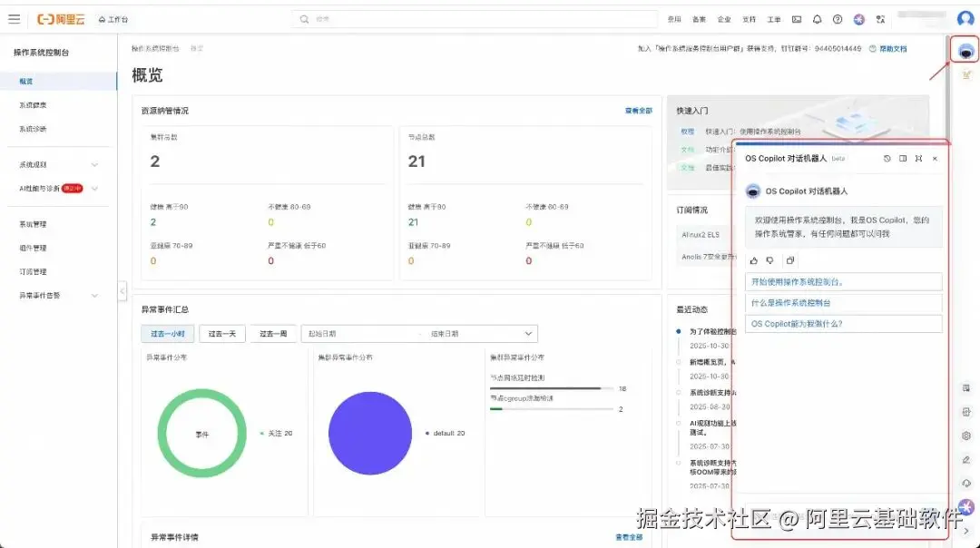Click 查看全部 in 资源纳管情况
This screenshot has width=980, height=548.
pos(638,111)
